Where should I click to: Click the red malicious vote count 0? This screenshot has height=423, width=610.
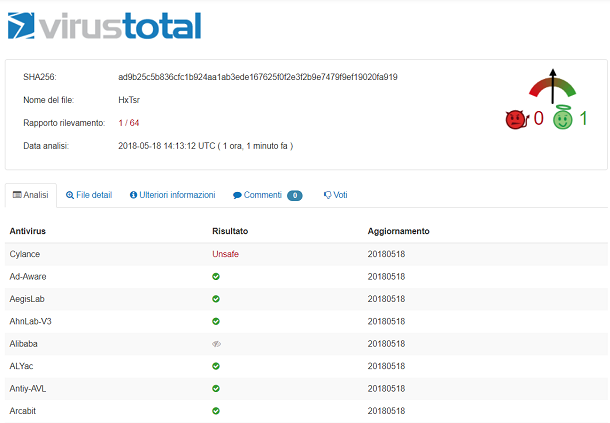(538, 118)
